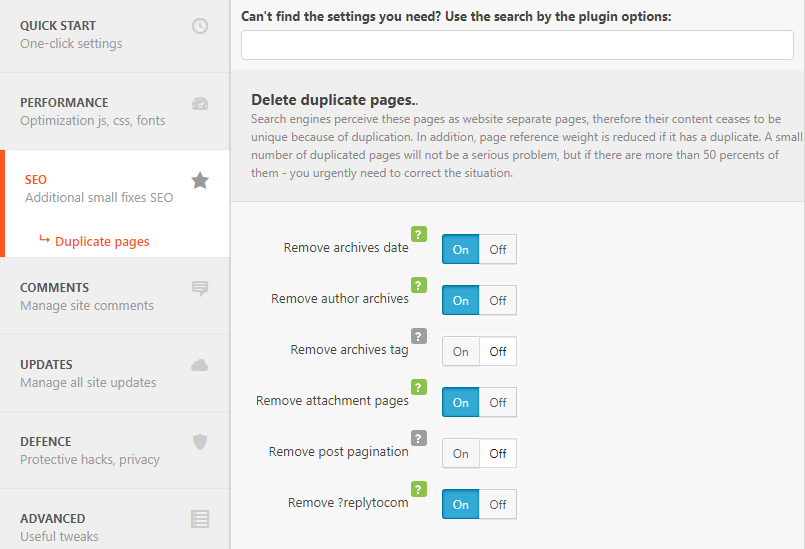The width and height of the screenshot is (805, 549).
Task: Open help hint for Remove archives date
Action: (418, 234)
